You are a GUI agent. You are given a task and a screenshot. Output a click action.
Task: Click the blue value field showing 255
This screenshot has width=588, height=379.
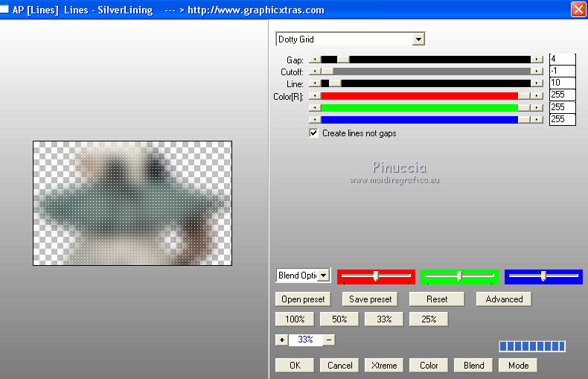click(x=562, y=119)
